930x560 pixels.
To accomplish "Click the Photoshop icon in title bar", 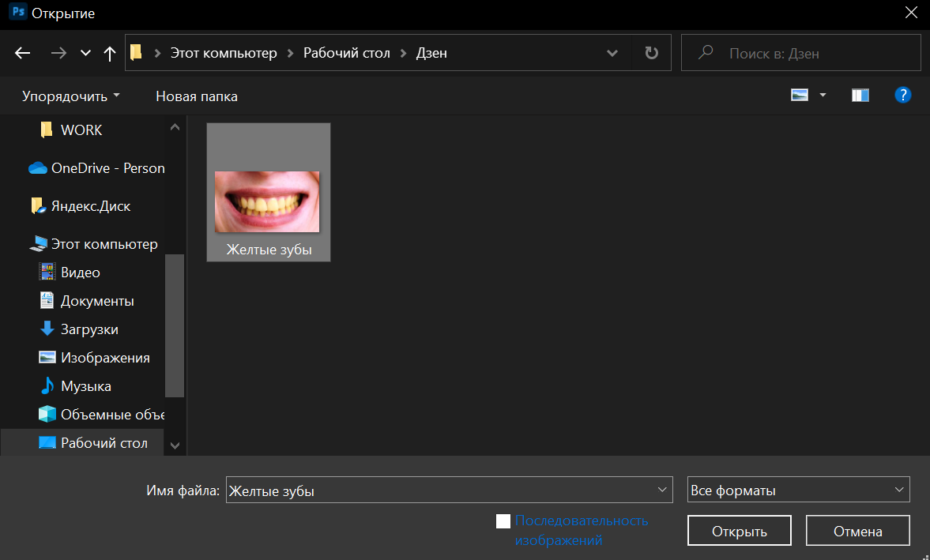I will pos(18,13).
